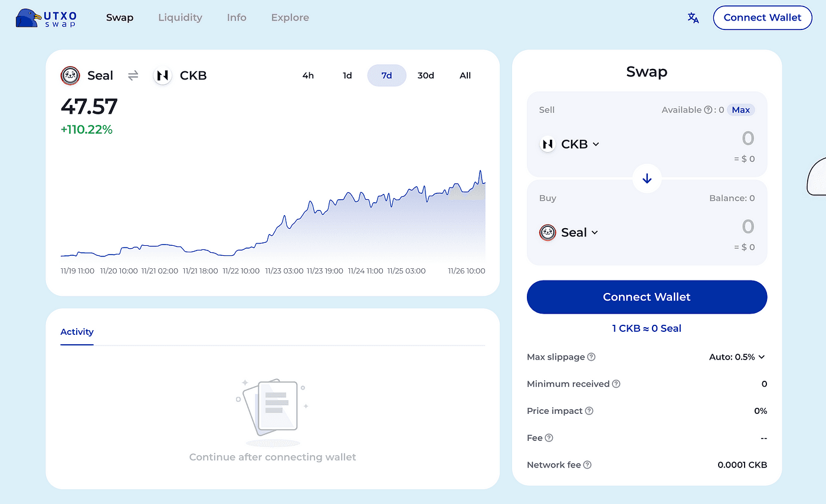The height and width of the screenshot is (504, 826).
Task: Click the +110.22% change text
Action: [x=86, y=130]
